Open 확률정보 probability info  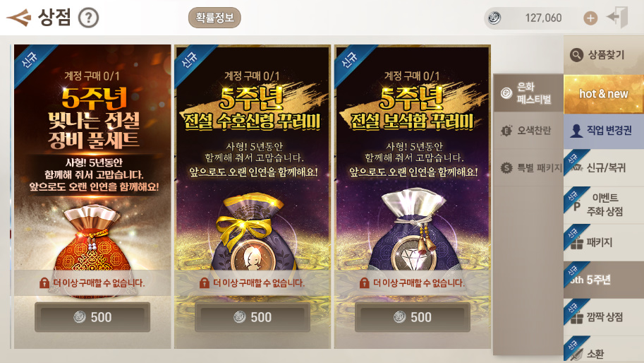[x=214, y=18]
